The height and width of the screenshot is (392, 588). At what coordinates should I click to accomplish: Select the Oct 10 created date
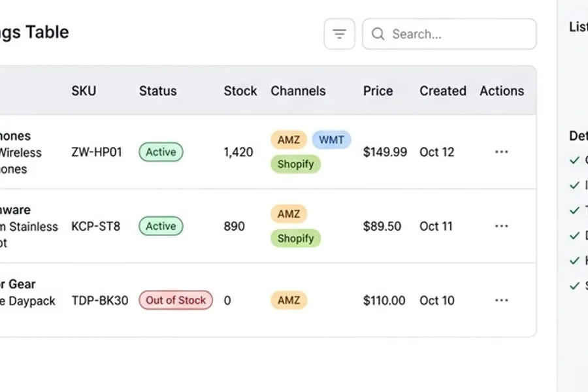(437, 301)
